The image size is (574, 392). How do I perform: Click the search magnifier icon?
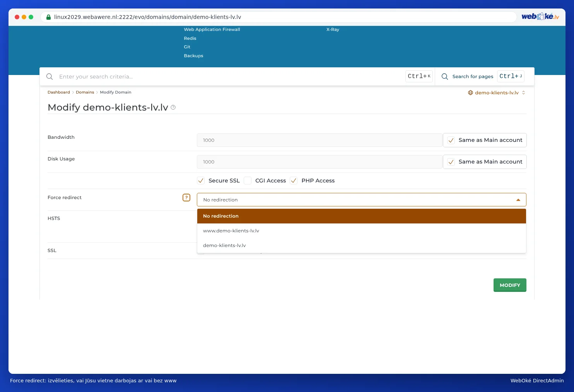click(x=50, y=77)
